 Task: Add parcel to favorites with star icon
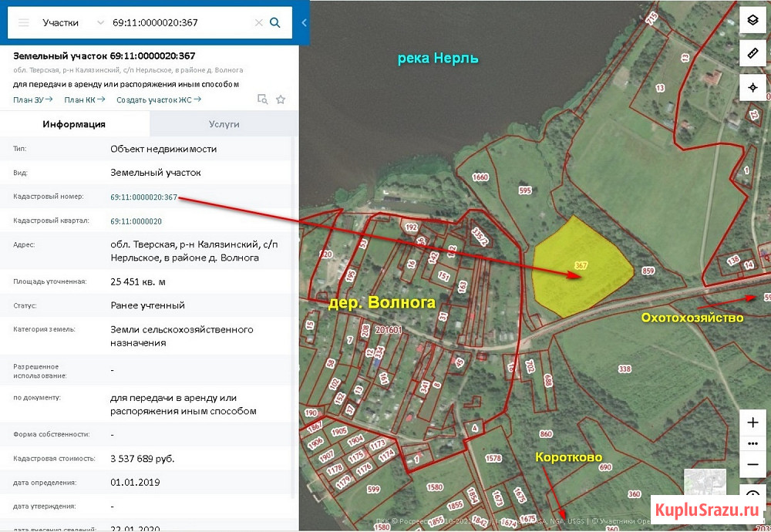pyautogui.click(x=281, y=99)
